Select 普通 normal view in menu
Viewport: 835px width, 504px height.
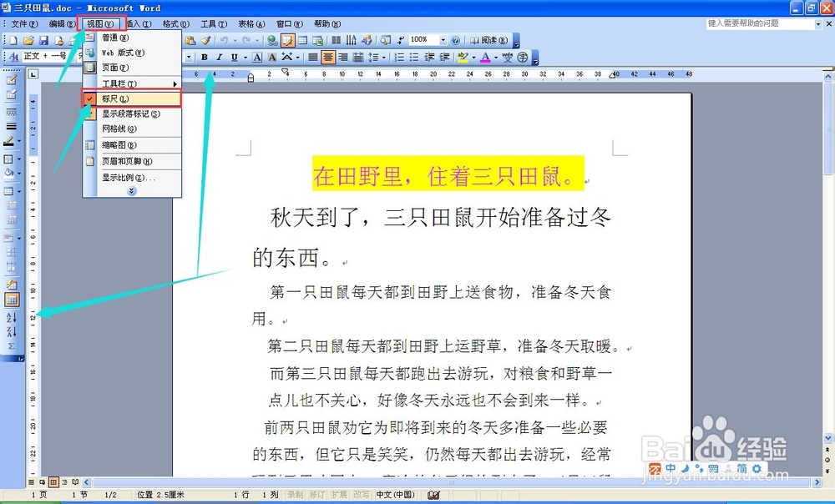(132, 38)
